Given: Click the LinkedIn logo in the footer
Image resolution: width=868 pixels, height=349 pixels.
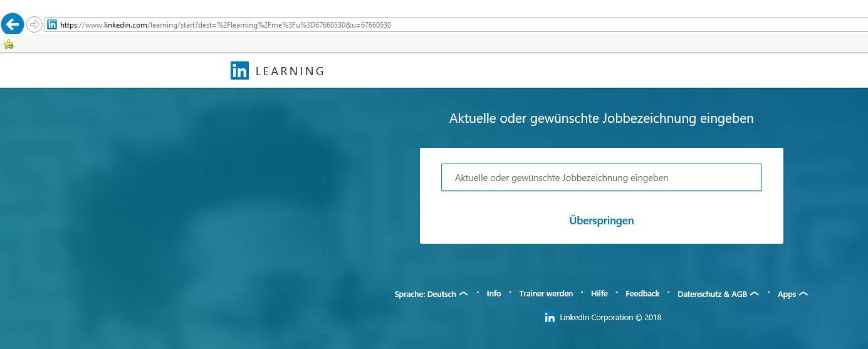Looking at the screenshot, I should tap(550, 318).
